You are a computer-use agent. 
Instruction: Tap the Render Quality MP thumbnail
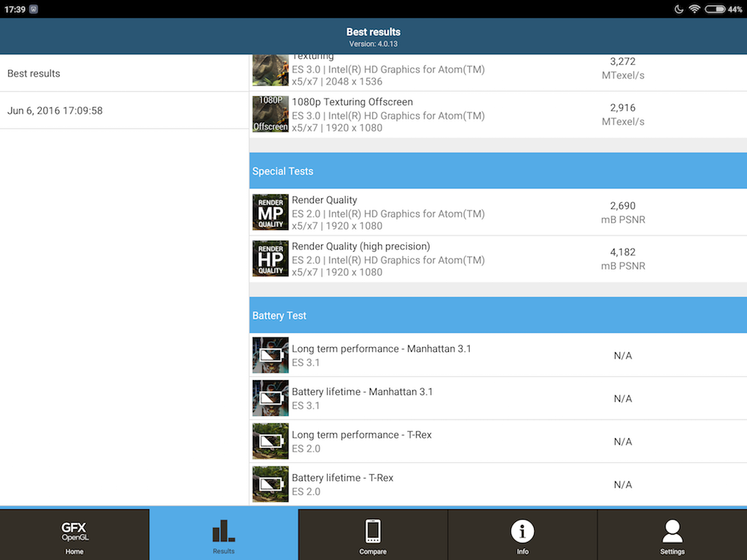[x=270, y=212]
